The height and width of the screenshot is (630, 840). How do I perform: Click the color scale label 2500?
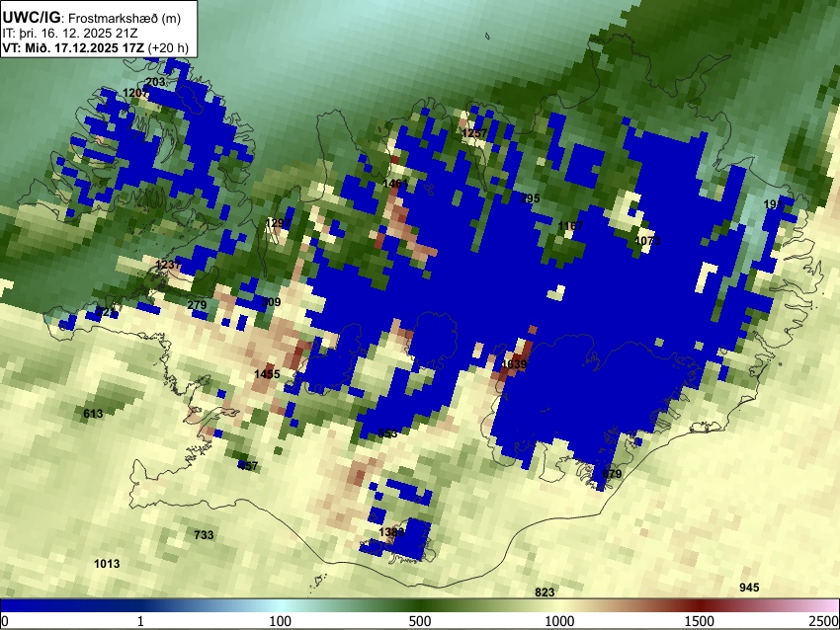tap(824, 621)
